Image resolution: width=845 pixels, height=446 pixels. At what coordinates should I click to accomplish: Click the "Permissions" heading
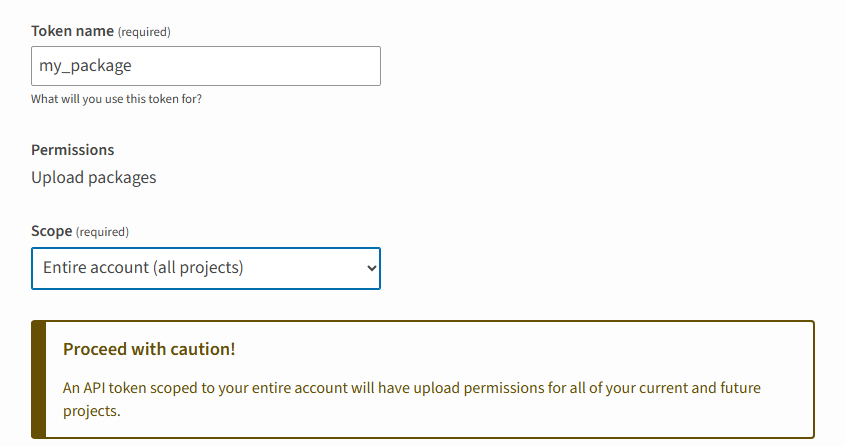[x=72, y=150]
